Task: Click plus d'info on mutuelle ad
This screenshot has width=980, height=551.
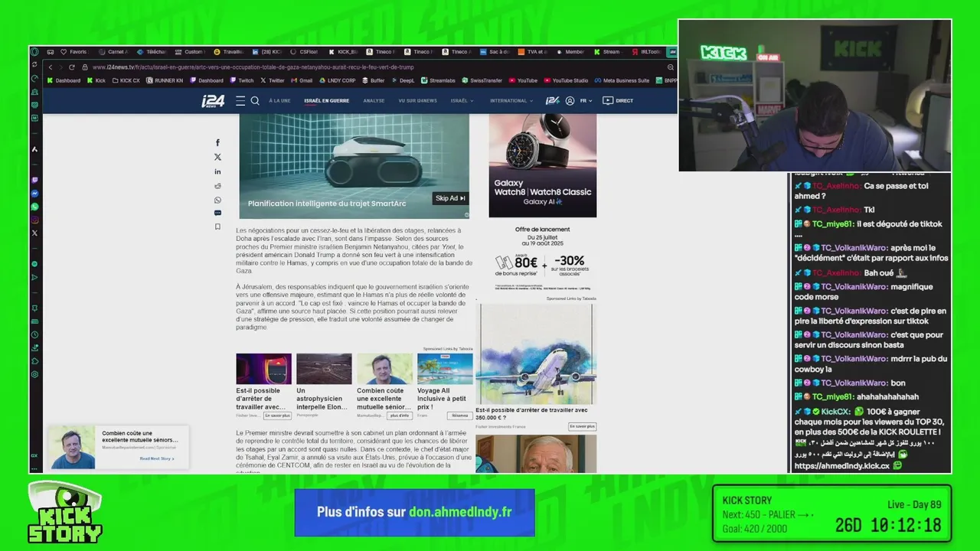Action: tap(400, 416)
